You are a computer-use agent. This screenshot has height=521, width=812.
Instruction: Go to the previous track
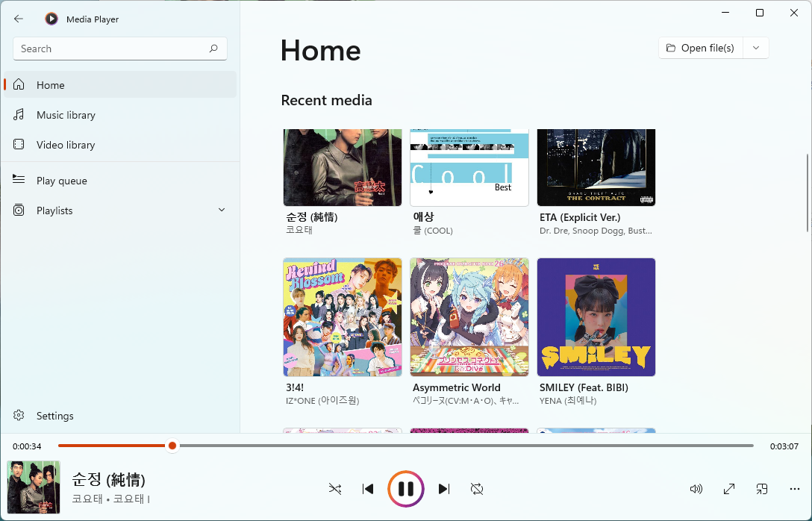click(368, 489)
